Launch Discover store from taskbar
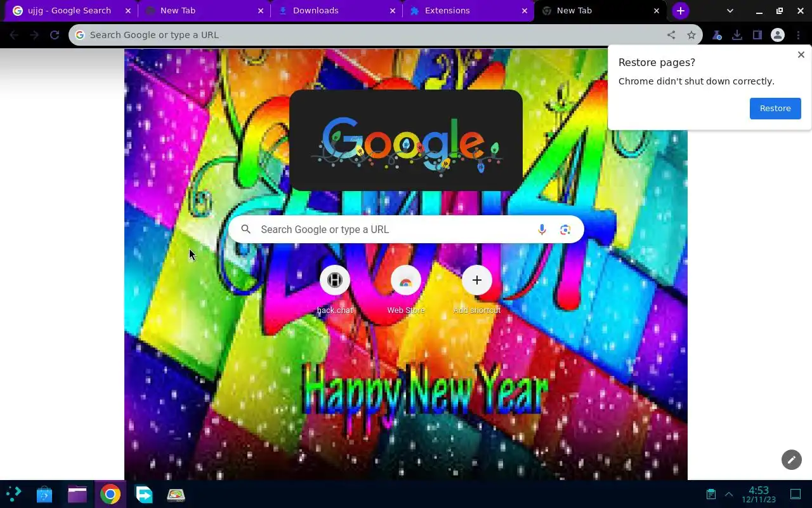Screen dimensions: 812x508 (x=44, y=494)
